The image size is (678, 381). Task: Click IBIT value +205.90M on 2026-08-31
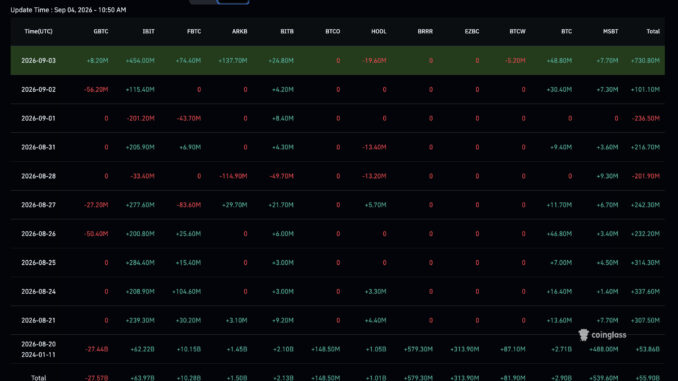tap(140, 147)
